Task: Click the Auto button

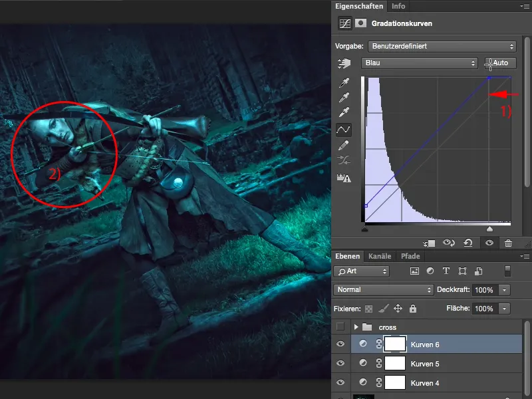Action: 501,63
